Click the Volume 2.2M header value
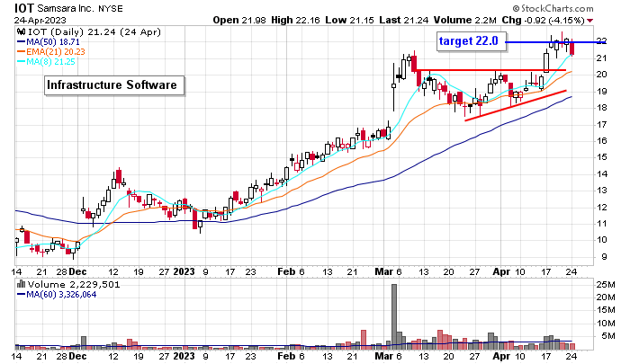 (465, 20)
